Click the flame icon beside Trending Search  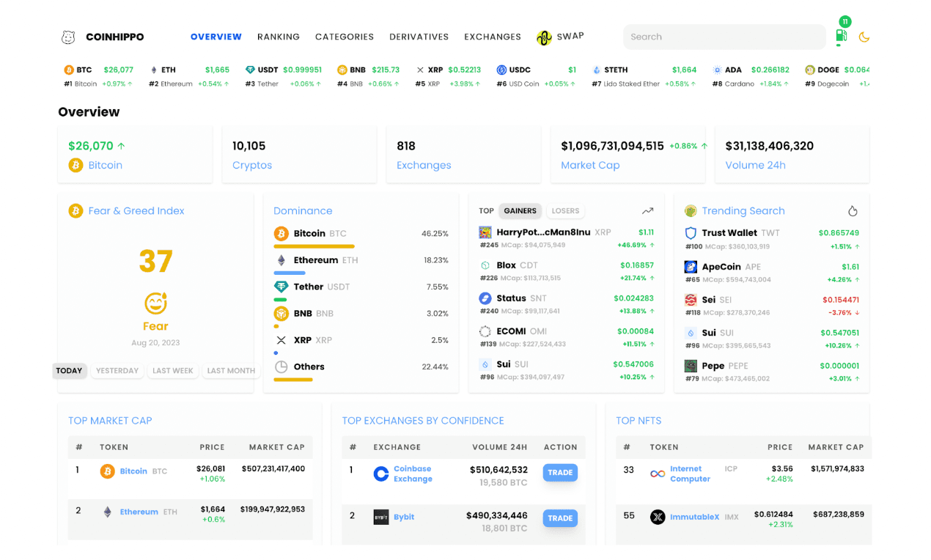click(853, 211)
